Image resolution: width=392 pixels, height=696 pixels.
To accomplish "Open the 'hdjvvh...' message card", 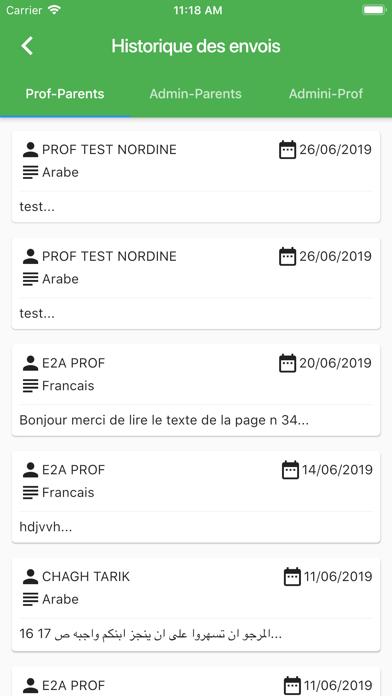I will coord(196,497).
